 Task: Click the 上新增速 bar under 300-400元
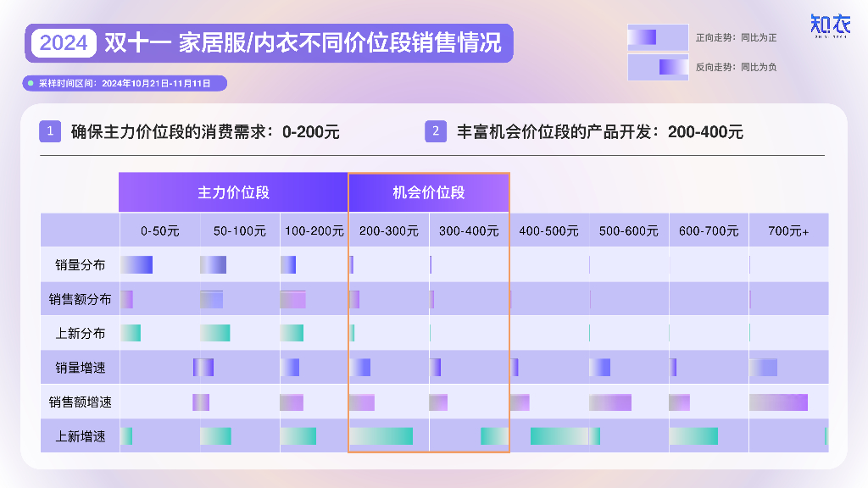[494, 436]
